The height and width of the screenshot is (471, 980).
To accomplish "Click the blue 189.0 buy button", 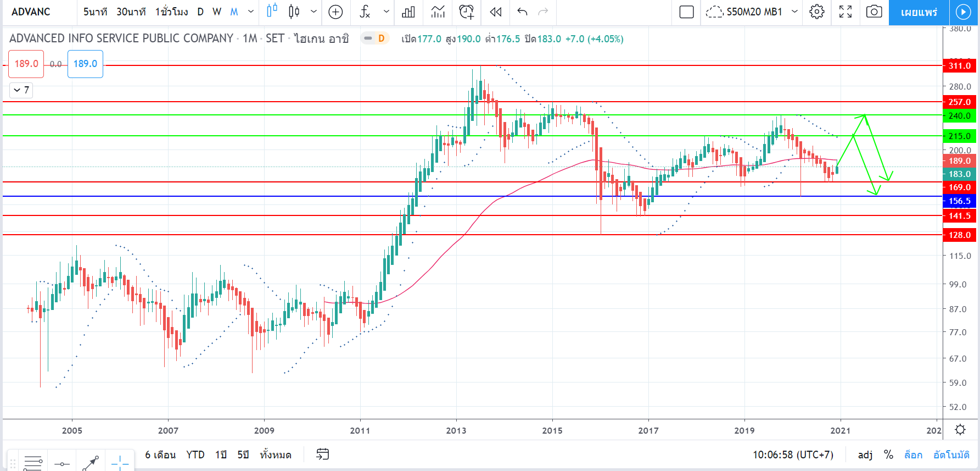I will tap(85, 64).
